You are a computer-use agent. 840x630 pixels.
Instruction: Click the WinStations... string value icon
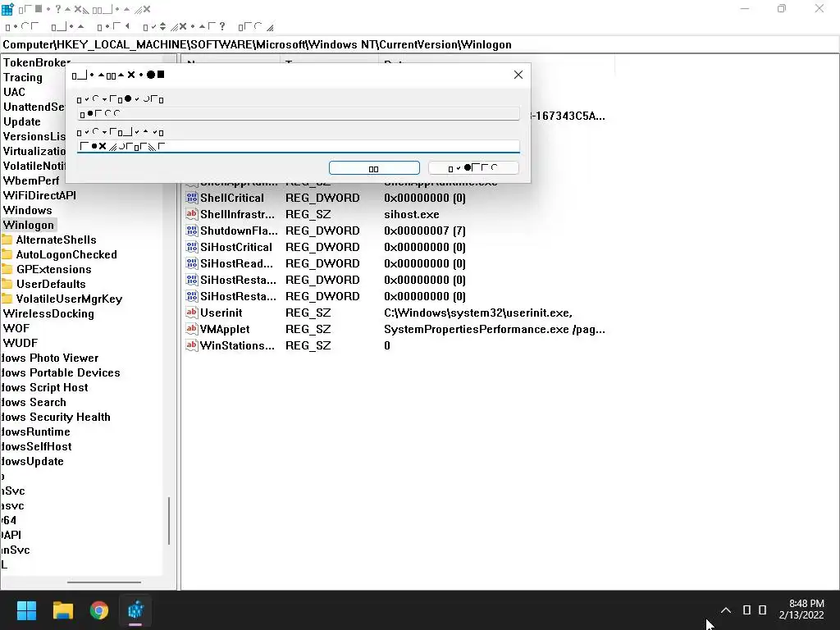(x=191, y=345)
